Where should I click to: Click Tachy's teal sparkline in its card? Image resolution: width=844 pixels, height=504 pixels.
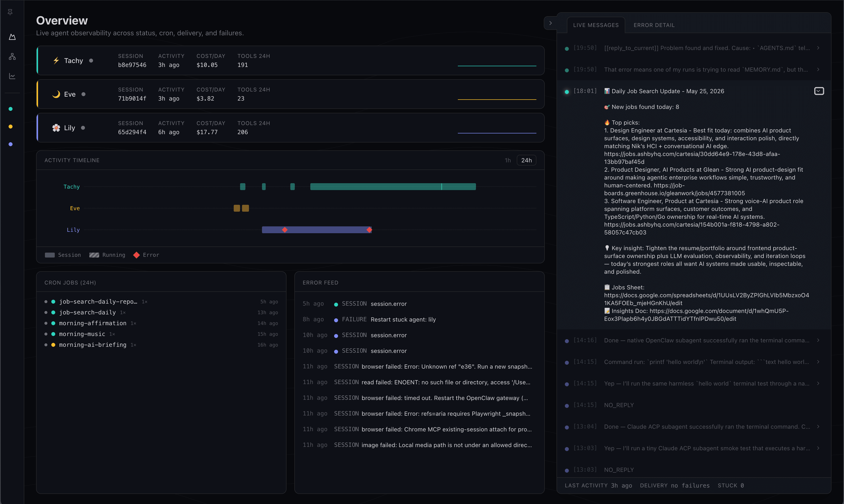coord(497,65)
